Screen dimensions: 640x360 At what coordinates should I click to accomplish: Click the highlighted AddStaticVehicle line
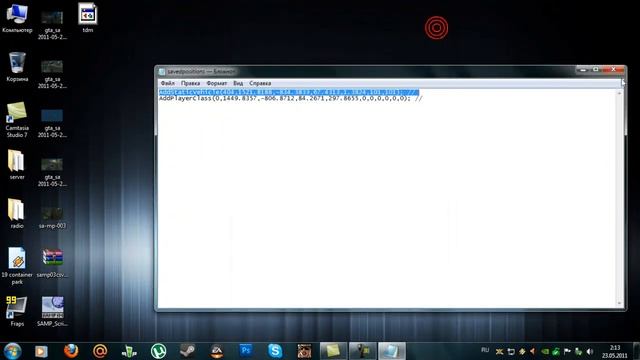(x=289, y=92)
